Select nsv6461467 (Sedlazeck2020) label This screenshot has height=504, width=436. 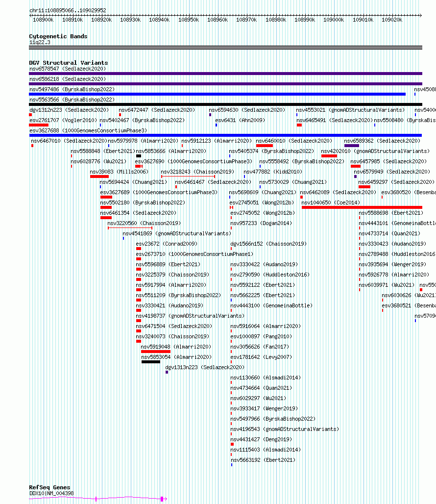[213, 182]
